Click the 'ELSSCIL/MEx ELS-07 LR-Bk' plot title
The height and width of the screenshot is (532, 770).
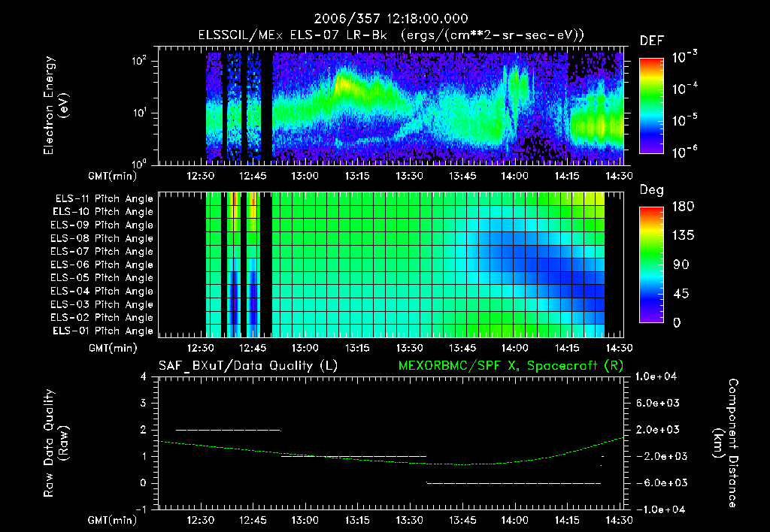pos(293,35)
